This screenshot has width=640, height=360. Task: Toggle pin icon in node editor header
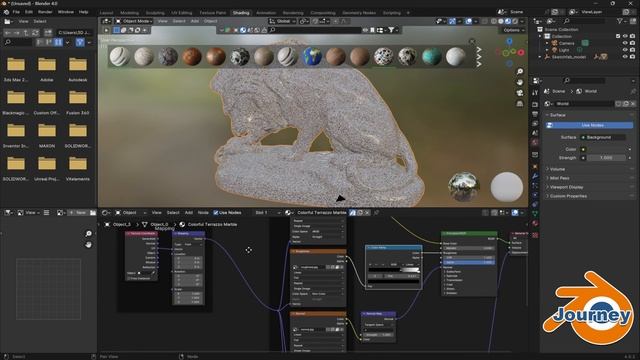tap(376, 213)
